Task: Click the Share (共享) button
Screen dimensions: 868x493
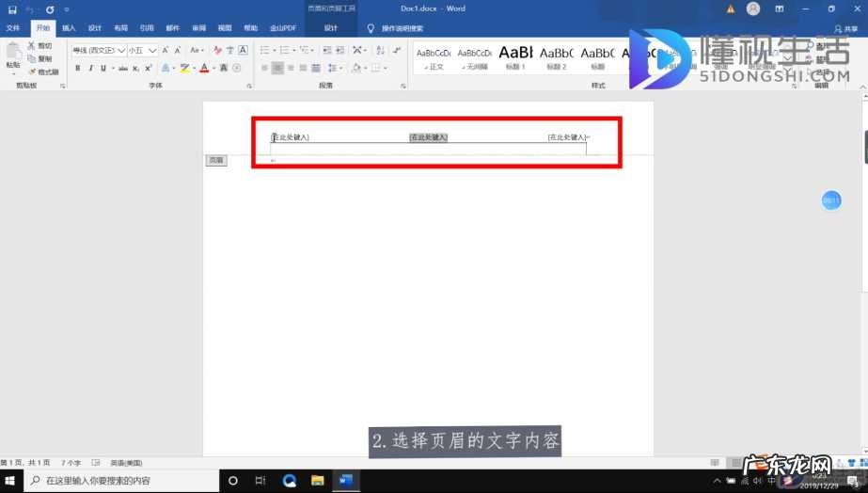Action: (845, 28)
